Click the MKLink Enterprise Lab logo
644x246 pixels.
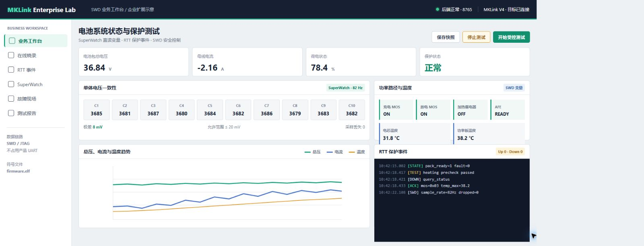pos(41,10)
